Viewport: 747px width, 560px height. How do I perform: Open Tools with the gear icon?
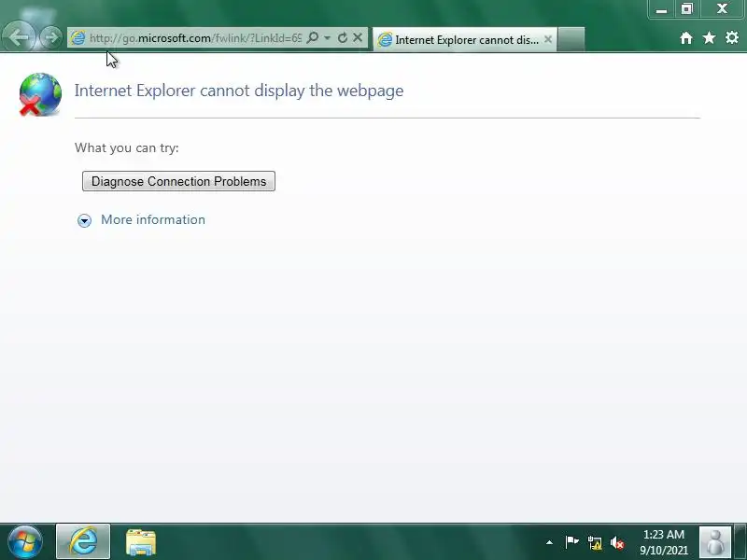click(732, 37)
